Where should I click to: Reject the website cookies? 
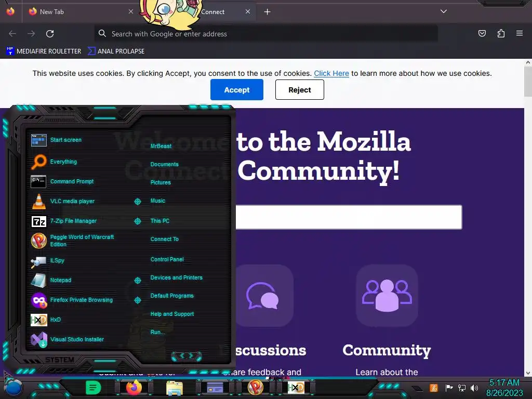pos(300,89)
